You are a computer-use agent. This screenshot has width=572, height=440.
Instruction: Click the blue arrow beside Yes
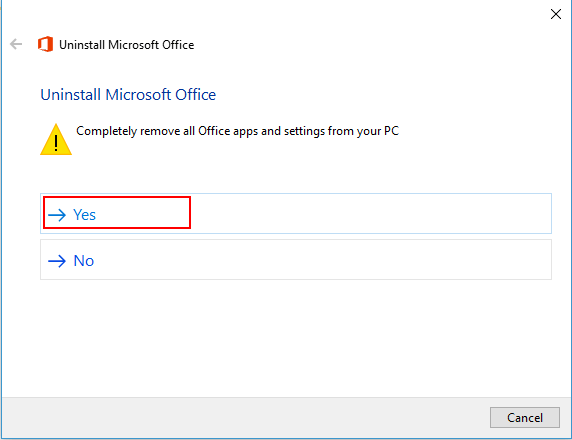(57, 215)
